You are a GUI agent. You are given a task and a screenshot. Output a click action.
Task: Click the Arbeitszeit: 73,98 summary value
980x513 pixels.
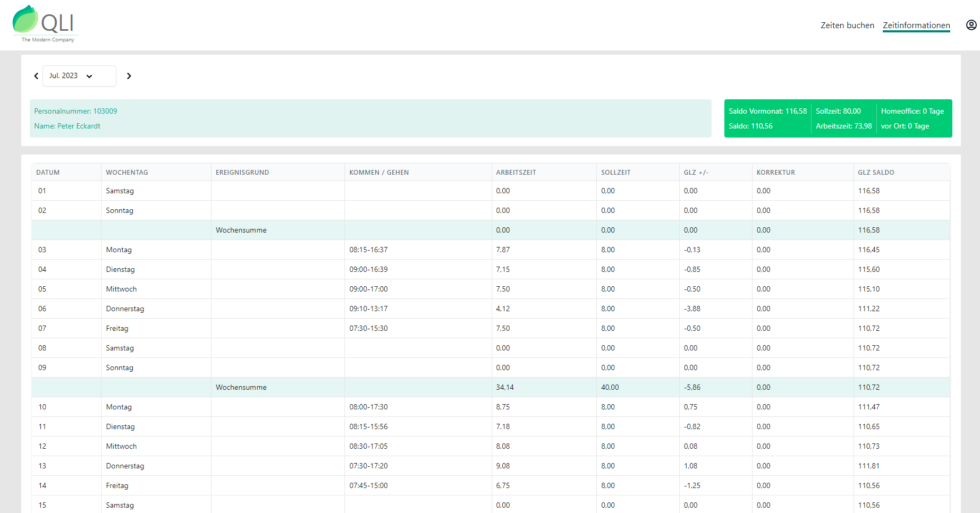[843, 126]
